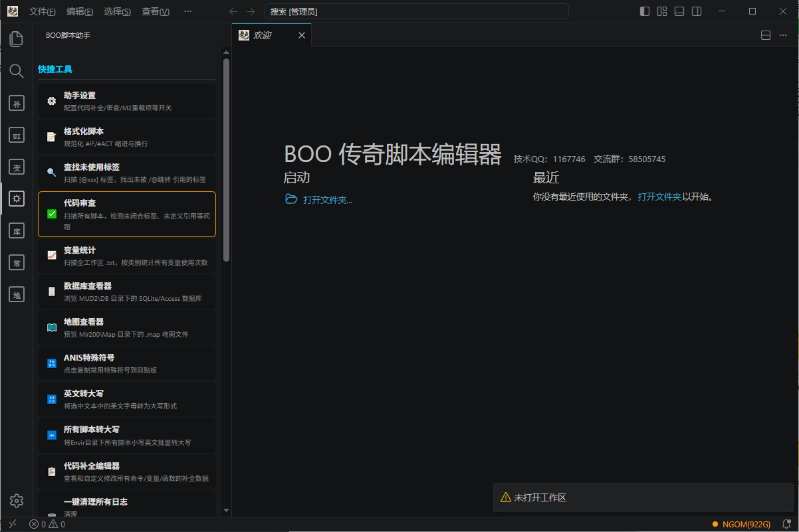Click the 打开文件夹 link under 最近
799x532 pixels.
click(659, 197)
